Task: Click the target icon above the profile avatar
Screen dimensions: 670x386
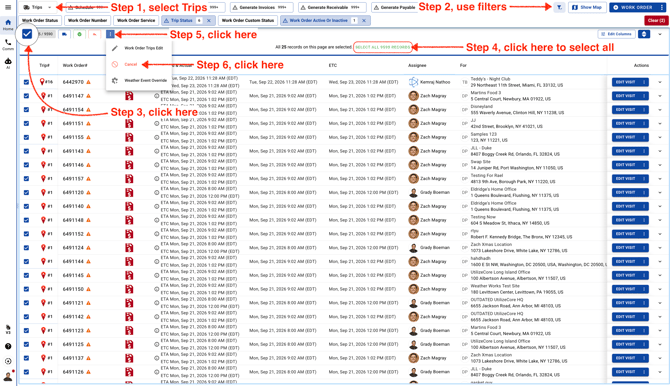Action: [x=8, y=362]
